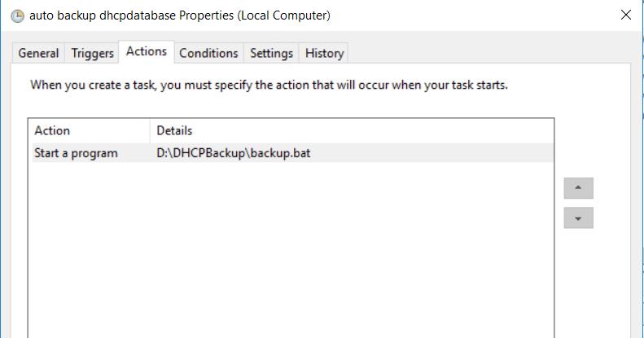Select the Actions tab
The width and height of the screenshot is (644, 338).
pyautogui.click(x=147, y=51)
